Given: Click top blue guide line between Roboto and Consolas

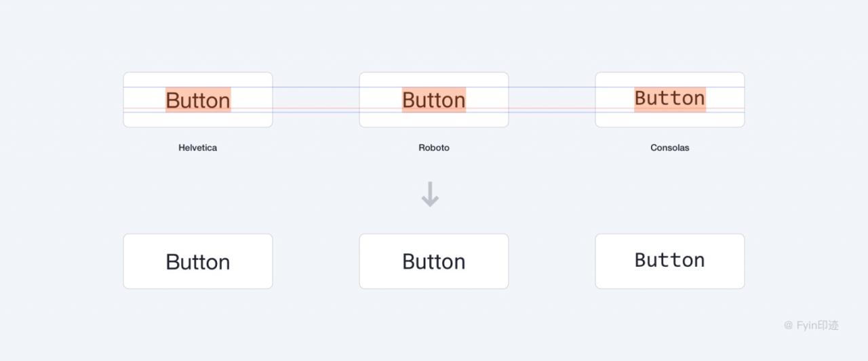Looking at the screenshot, I should tap(551, 87).
